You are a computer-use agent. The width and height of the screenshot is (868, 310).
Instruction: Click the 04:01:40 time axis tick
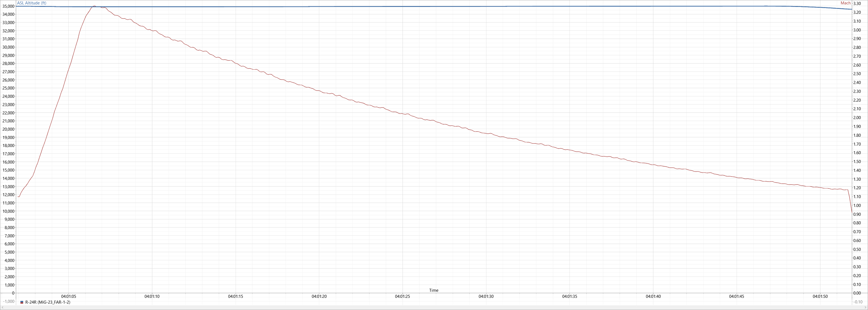(x=653, y=296)
